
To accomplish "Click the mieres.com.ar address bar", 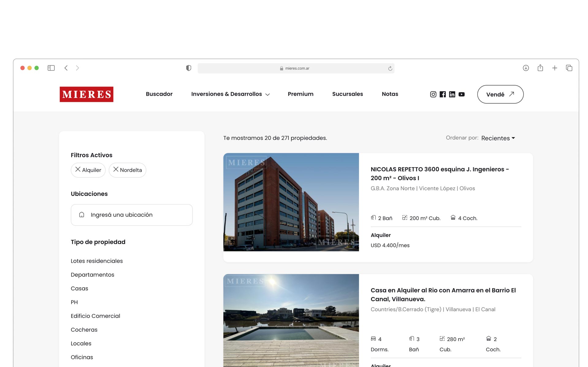I will 296,68.
